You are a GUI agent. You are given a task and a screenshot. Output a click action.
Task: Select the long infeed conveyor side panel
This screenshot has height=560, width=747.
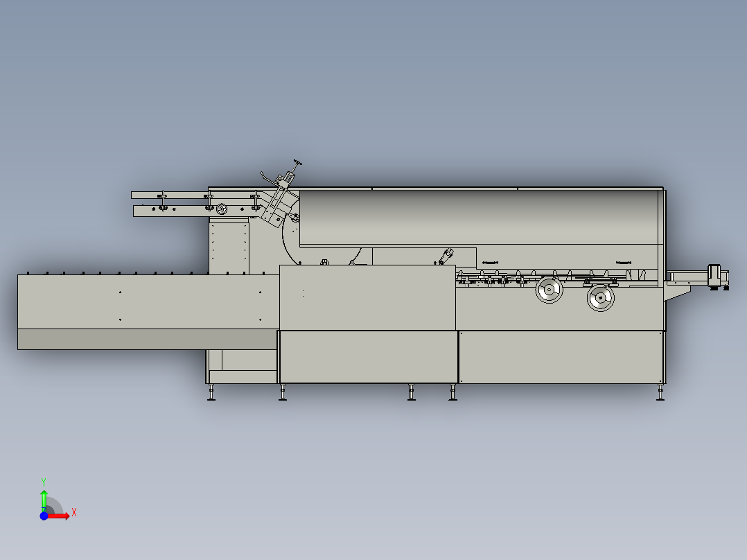(x=148, y=301)
